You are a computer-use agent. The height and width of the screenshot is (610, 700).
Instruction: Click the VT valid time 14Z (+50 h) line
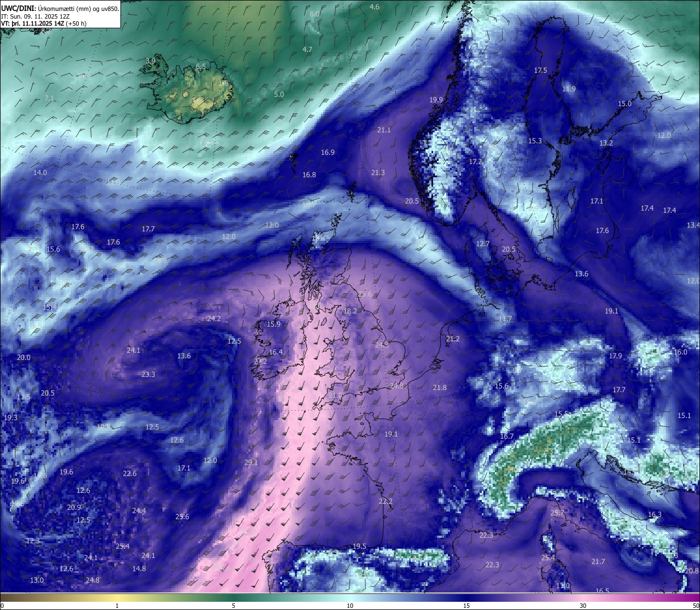44,24
